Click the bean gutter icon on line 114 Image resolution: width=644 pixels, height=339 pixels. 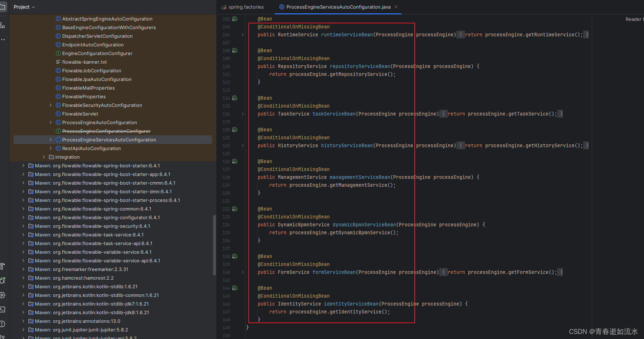click(235, 98)
